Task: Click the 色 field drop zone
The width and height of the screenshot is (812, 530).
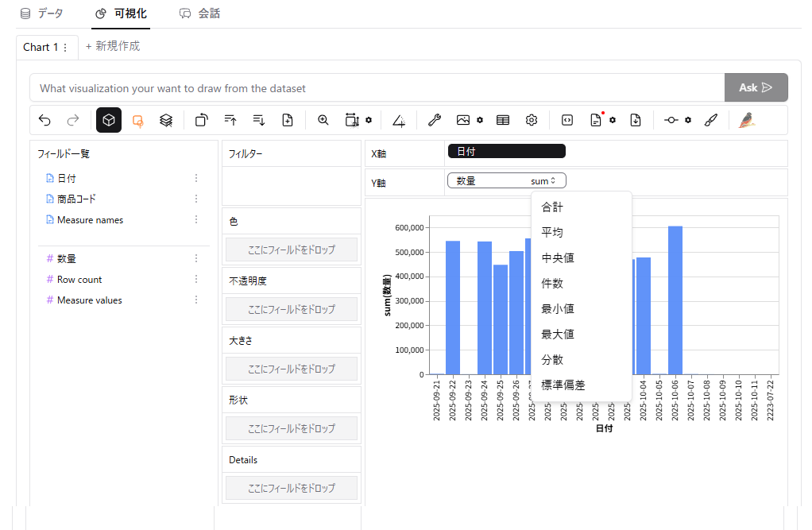Action: pos(292,250)
